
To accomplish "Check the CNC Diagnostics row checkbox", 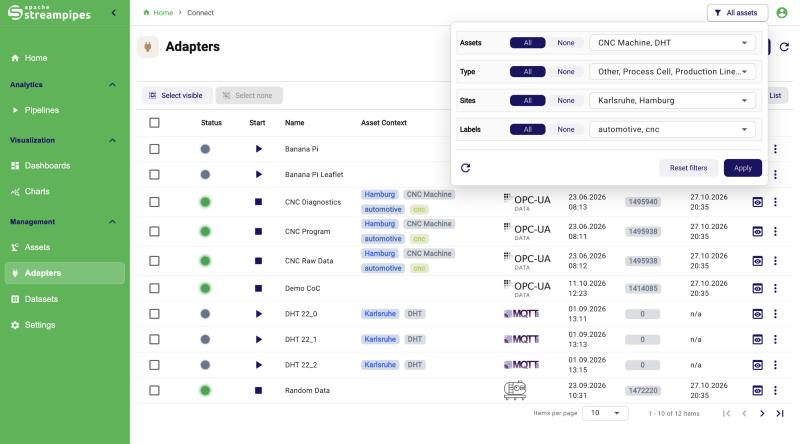I will pyautogui.click(x=154, y=202).
